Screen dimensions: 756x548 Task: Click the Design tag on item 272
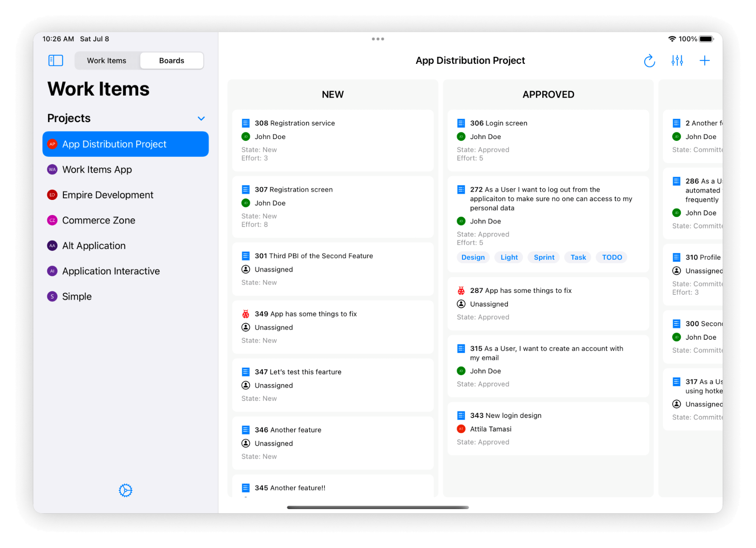point(472,257)
